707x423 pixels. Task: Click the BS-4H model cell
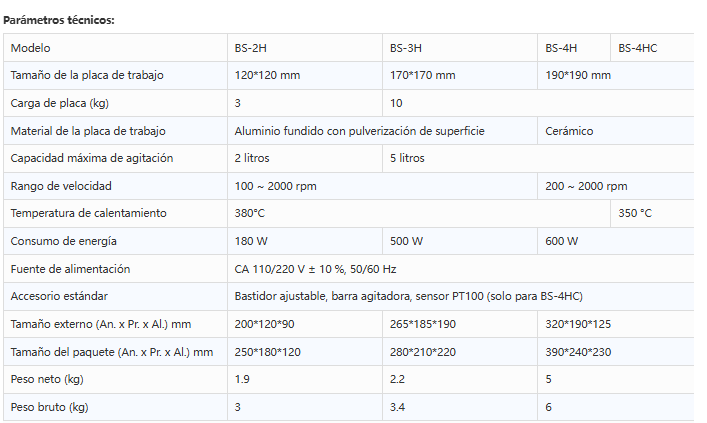point(561,48)
